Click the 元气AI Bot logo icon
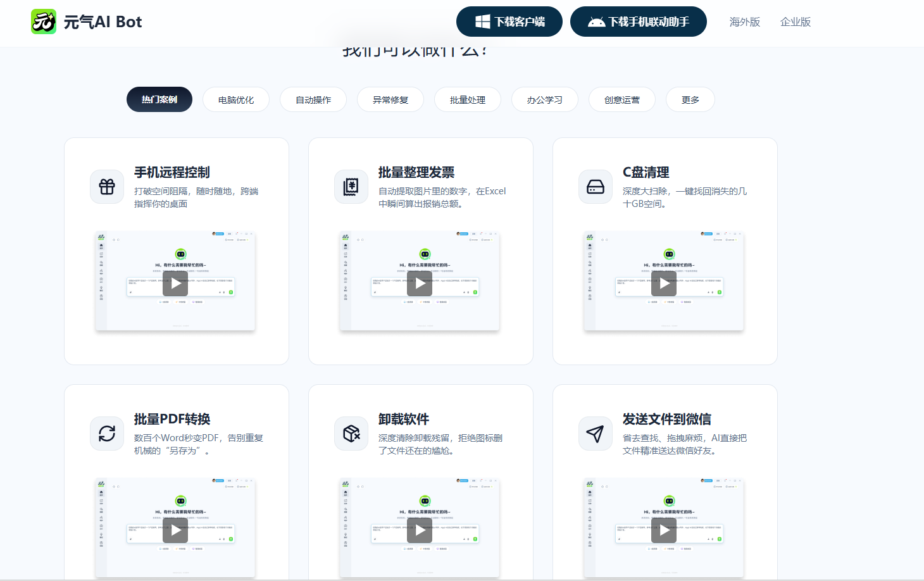This screenshot has height=581, width=924. click(x=43, y=21)
